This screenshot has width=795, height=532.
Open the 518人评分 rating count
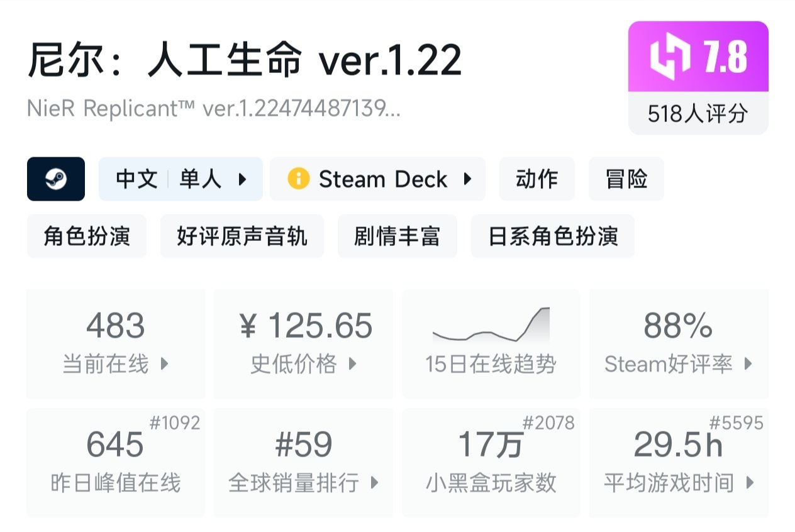[698, 114]
